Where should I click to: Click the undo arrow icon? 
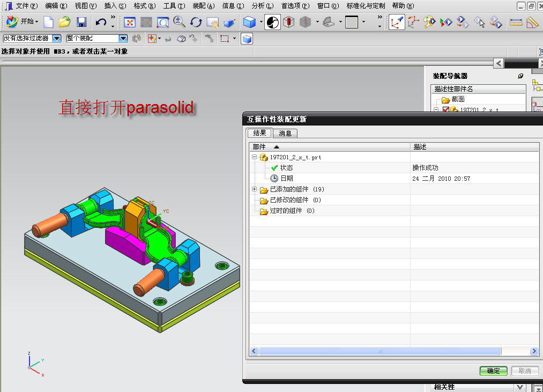point(101,22)
